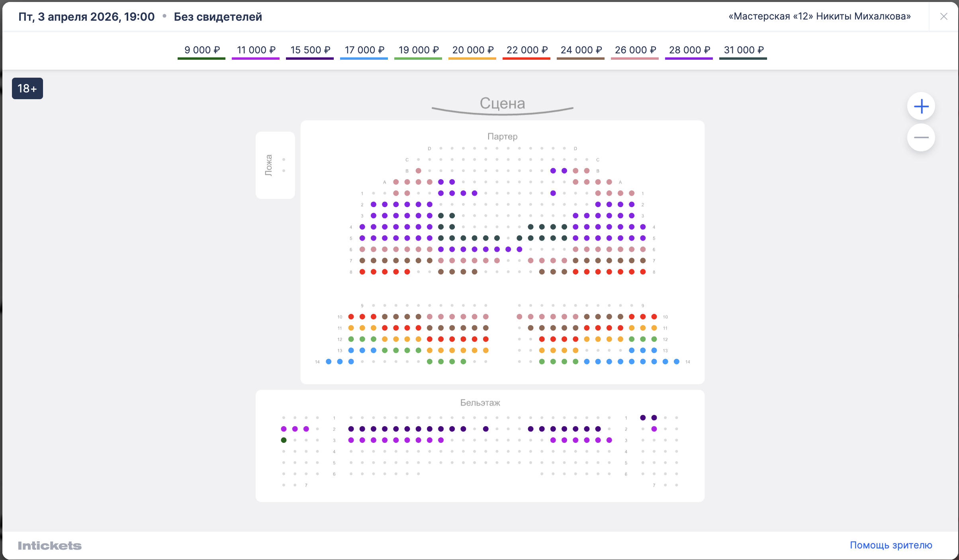Filter by the 24 000 ₽ price
The width and height of the screenshot is (959, 560).
[x=581, y=50]
